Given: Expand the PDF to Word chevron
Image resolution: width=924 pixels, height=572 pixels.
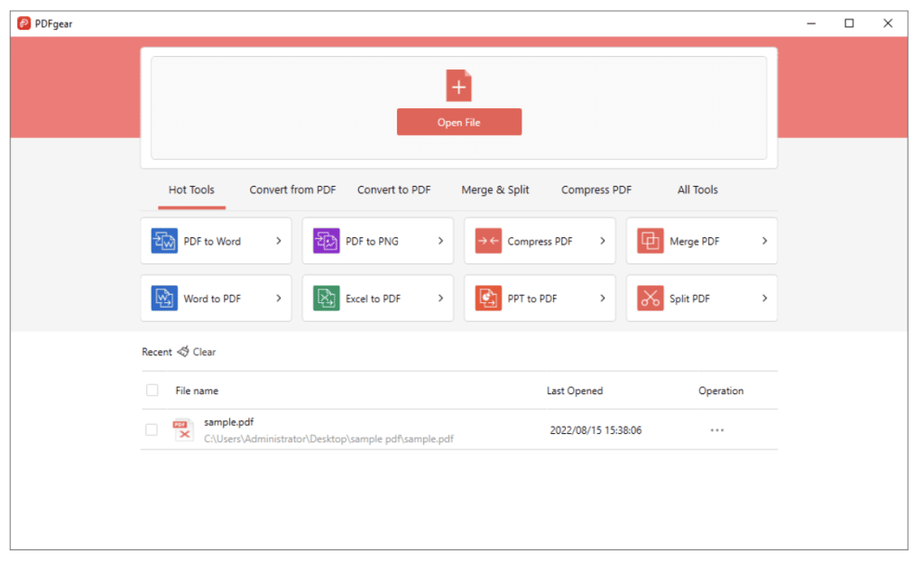Looking at the screenshot, I should point(279,241).
